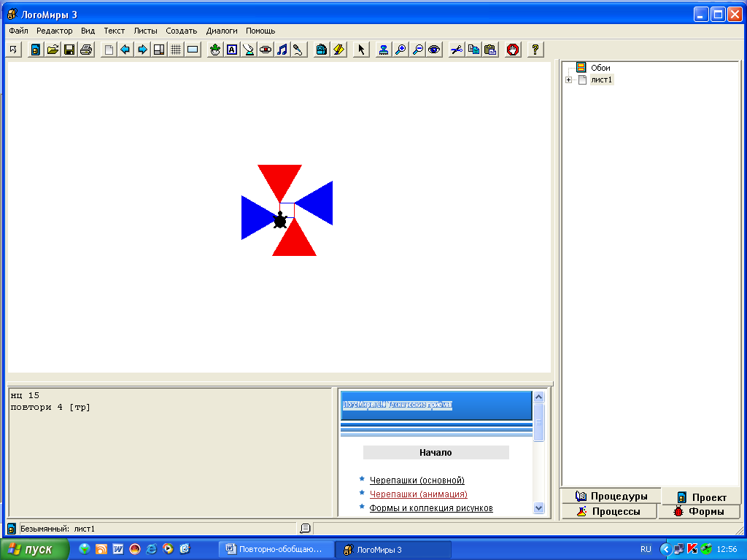Click the scissors cut icon
Screen dimensions: 747x560
click(x=457, y=50)
